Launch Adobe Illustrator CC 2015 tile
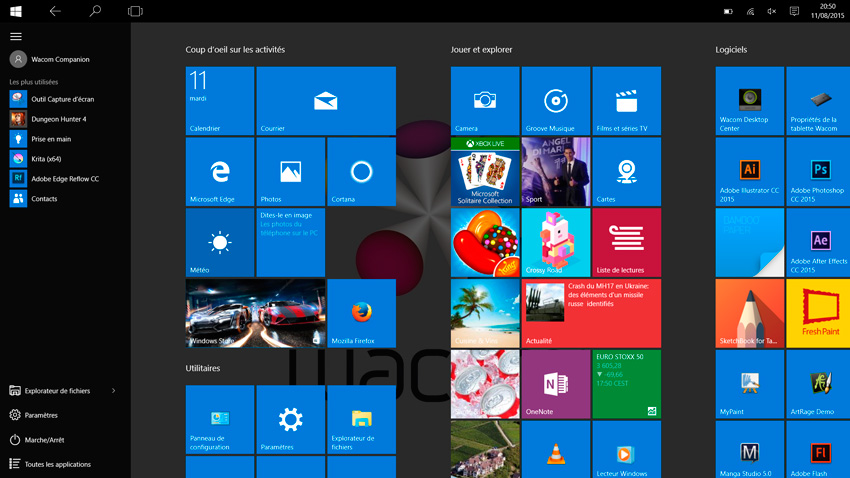Screen dimensions: 850x478 point(750,172)
